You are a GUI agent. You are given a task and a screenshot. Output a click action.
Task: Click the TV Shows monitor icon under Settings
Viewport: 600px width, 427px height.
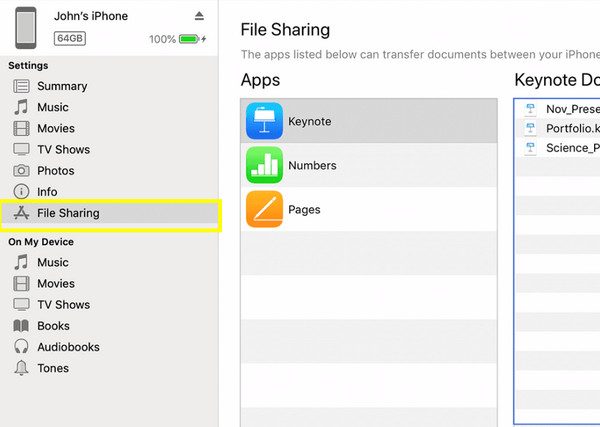coord(21,149)
